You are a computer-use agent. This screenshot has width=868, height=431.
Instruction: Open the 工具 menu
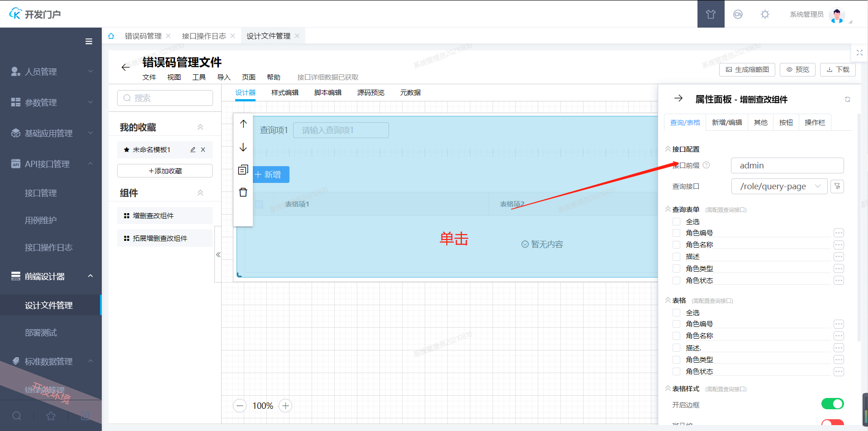point(199,77)
